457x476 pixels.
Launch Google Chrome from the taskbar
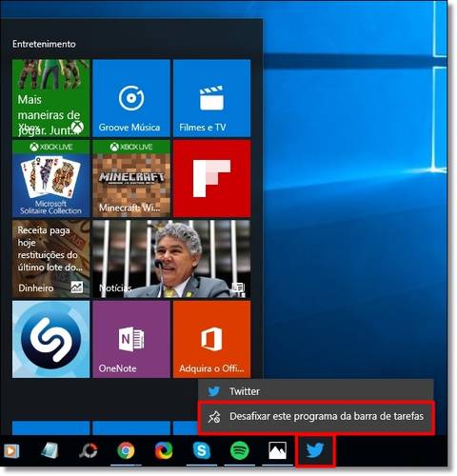pos(126,450)
